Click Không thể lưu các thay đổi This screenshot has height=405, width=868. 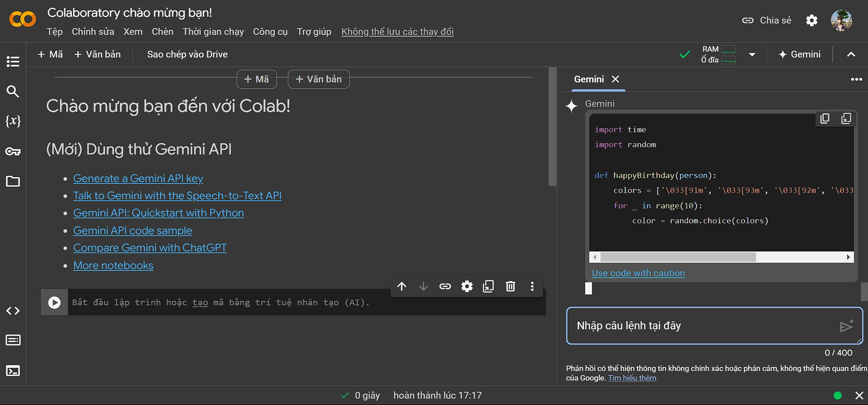tap(398, 32)
